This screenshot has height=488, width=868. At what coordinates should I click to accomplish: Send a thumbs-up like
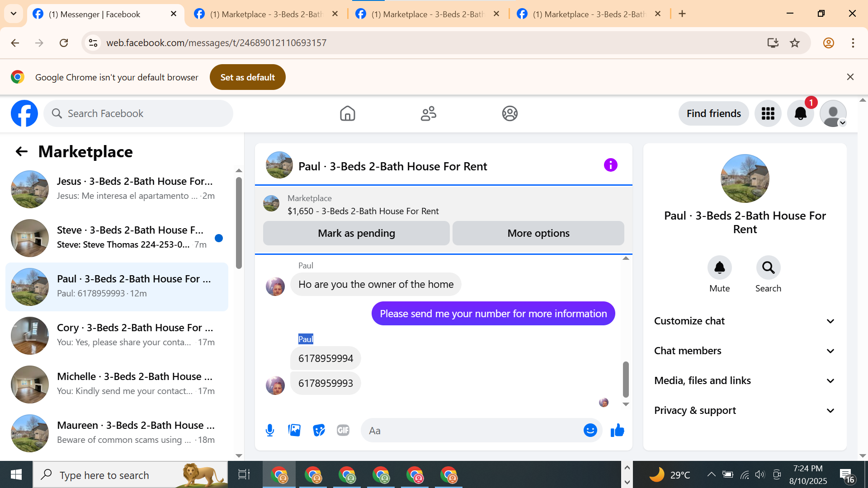coord(617,430)
